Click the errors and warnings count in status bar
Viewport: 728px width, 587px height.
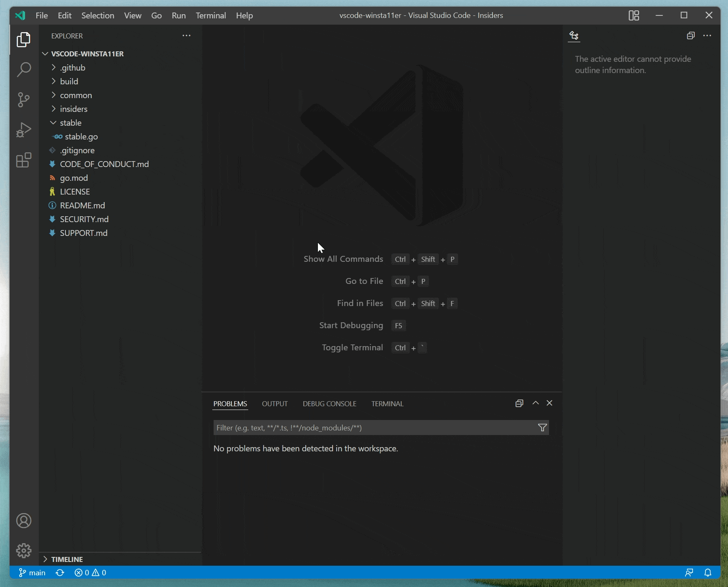tap(91, 573)
